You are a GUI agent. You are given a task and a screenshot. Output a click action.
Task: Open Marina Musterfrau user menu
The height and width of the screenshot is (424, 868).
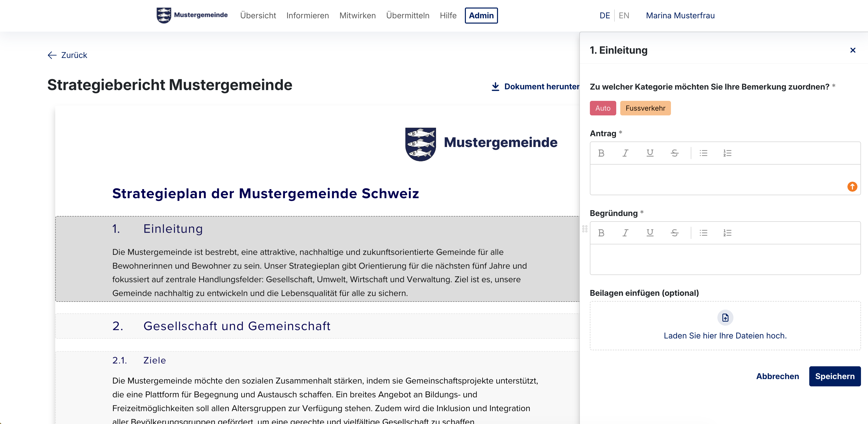click(680, 16)
